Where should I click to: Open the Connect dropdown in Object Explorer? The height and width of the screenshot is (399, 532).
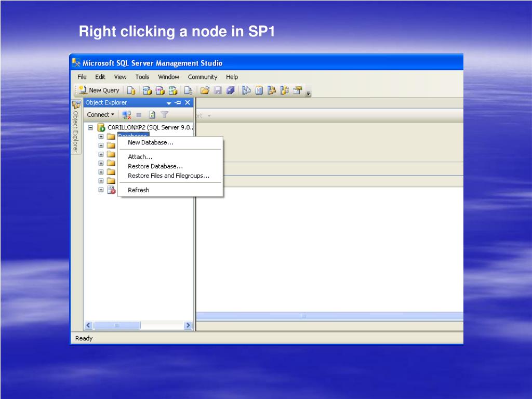[100, 115]
